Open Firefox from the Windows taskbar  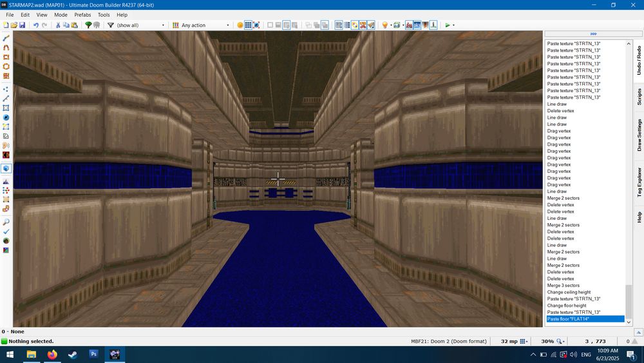click(x=52, y=355)
